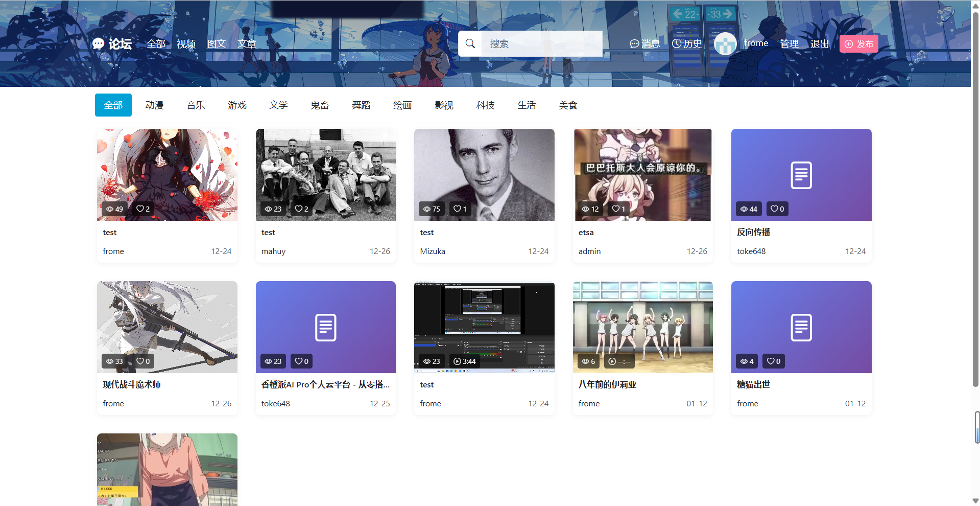This screenshot has height=506, width=980.
Task: Click the 12 views badge on etsa card
Action: (590, 209)
